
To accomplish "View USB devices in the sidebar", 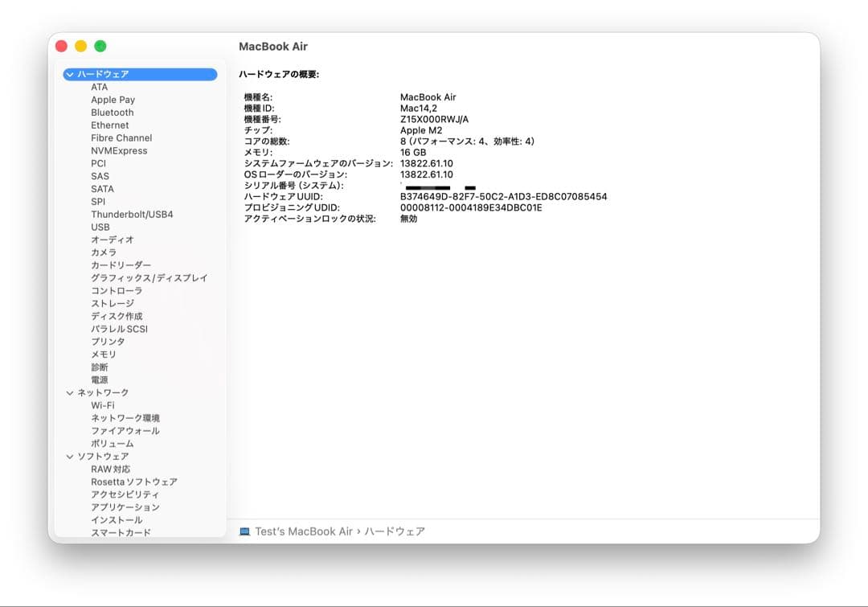I will coord(100,227).
